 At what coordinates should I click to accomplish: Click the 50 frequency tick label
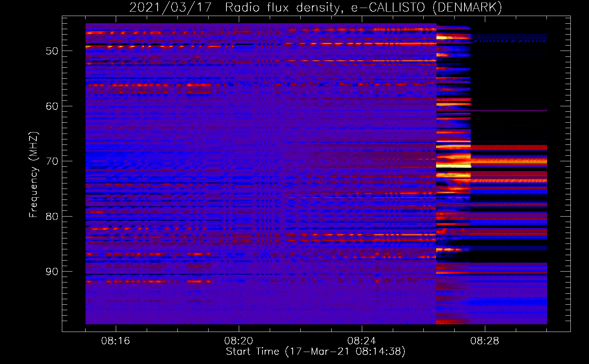tap(52, 51)
